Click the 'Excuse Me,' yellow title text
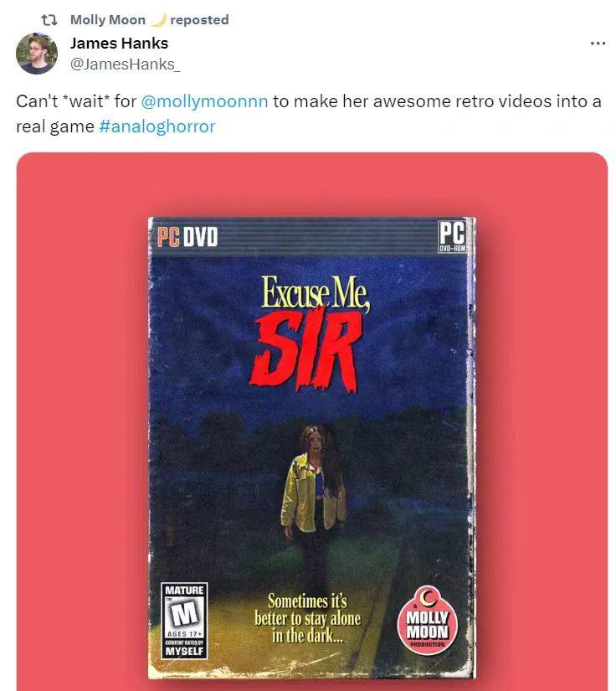616x691 pixels. (316, 292)
